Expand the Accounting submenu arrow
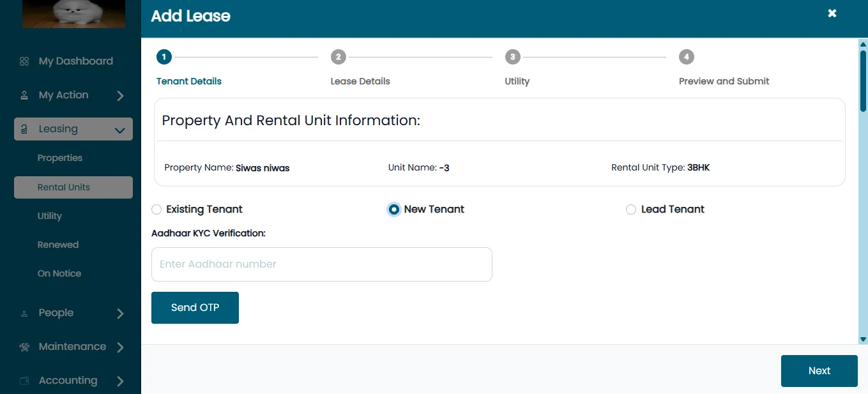 point(120,381)
